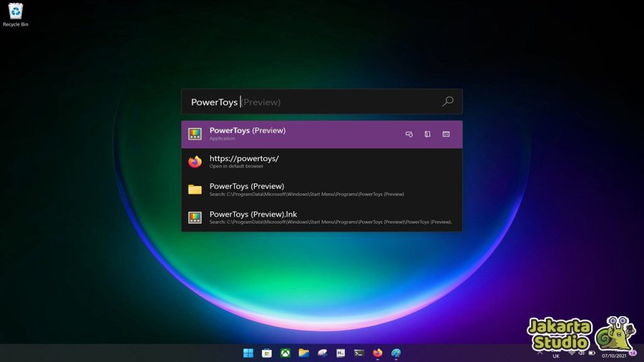Open Firefox from the taskbar
The image size is (644, 362).
377,353
